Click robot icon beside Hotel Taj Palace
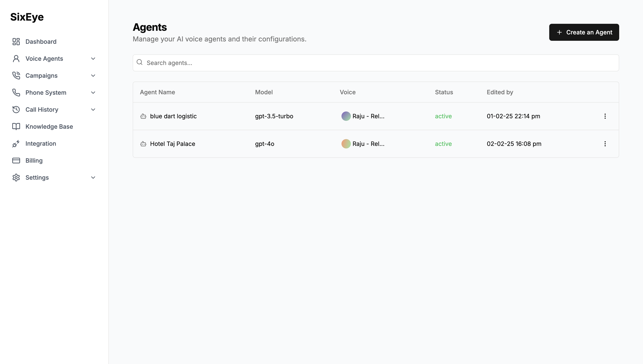 click(x=143, y=144)
